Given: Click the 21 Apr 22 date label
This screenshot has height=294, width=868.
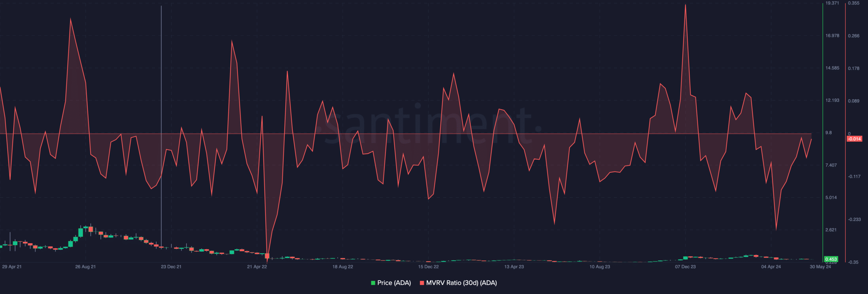Looking at the screenshot, I should point(257,267).
